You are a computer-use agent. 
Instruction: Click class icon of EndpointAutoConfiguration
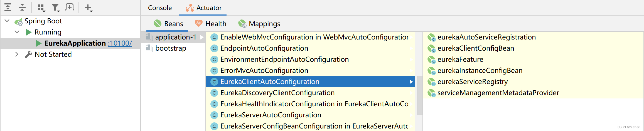pyautogui.click(x=214, y=48)
